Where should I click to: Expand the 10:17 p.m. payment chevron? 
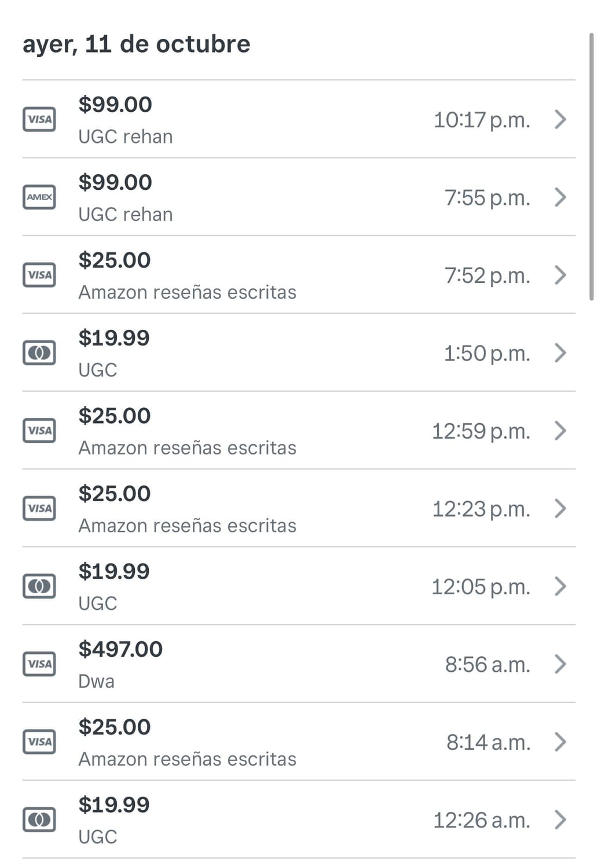point(560,120)
